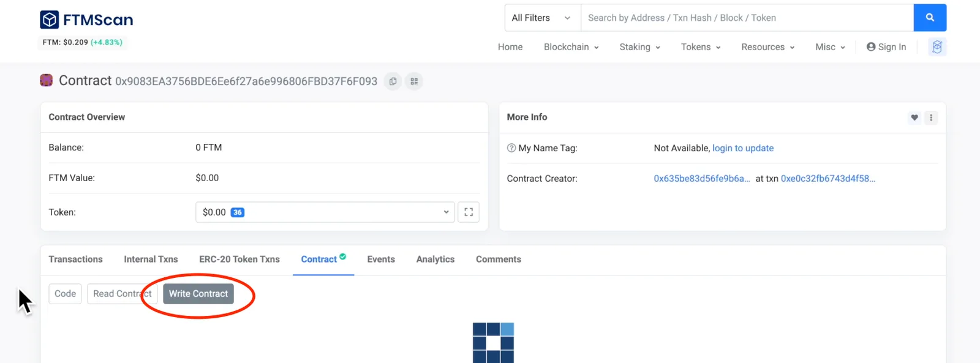The height and width of the screenshot is (363, 980).
Task: Show the contract address QR code
Action: pyautogui.click(x=414, y=81)
